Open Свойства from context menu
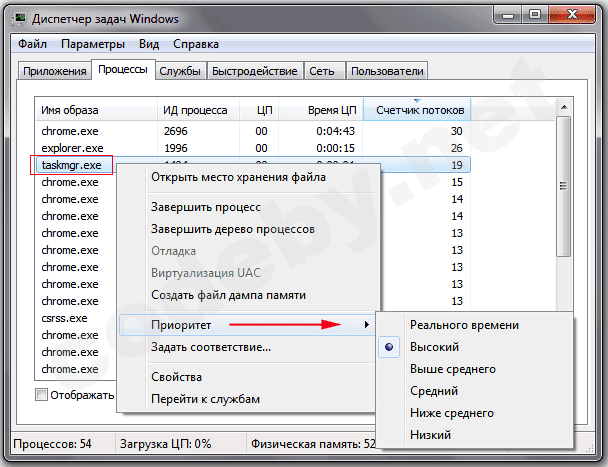Viewport: 608px width, 467px height. tap(248, 377)
